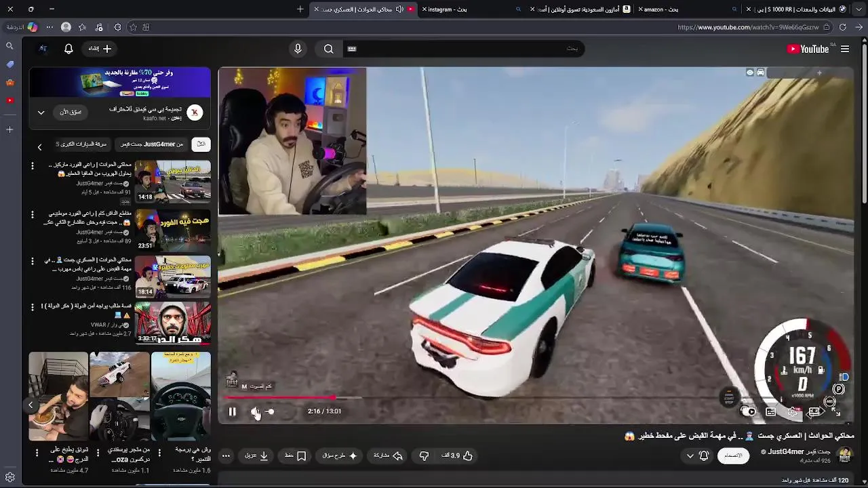The image size is (868, 488).
Task: Expand the sponsored ad chevron
Action: [x=41, y=113]
